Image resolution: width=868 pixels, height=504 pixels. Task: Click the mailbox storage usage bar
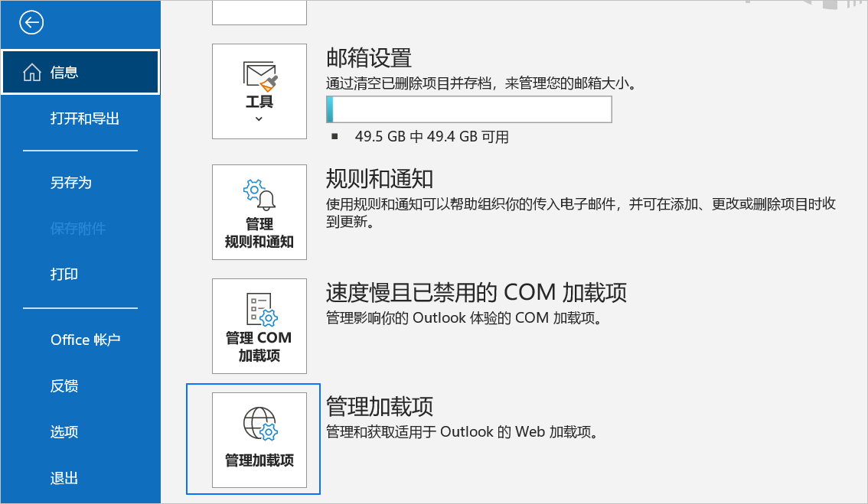click(x=469, y=109)
